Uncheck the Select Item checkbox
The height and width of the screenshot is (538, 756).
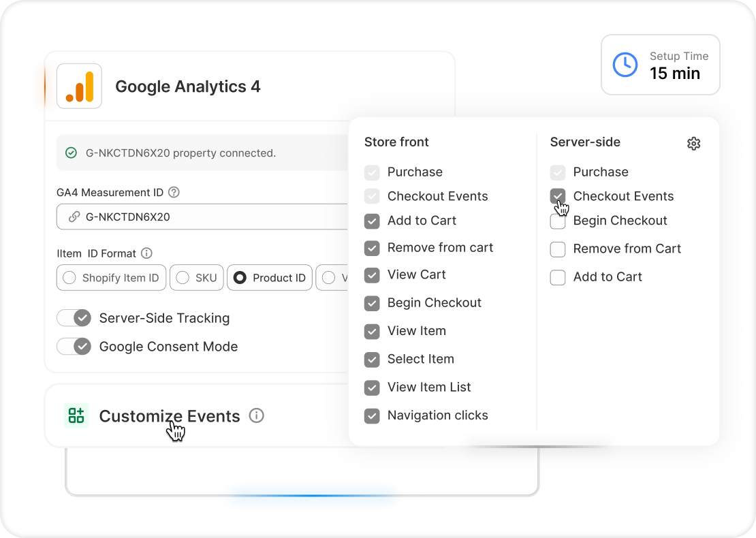tap(372, 359)
